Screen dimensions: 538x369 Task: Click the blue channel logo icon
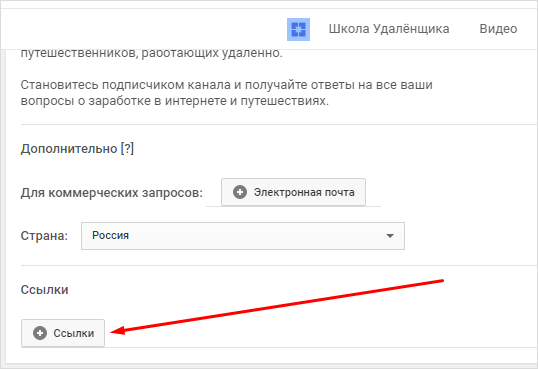[x=298, y=29]
